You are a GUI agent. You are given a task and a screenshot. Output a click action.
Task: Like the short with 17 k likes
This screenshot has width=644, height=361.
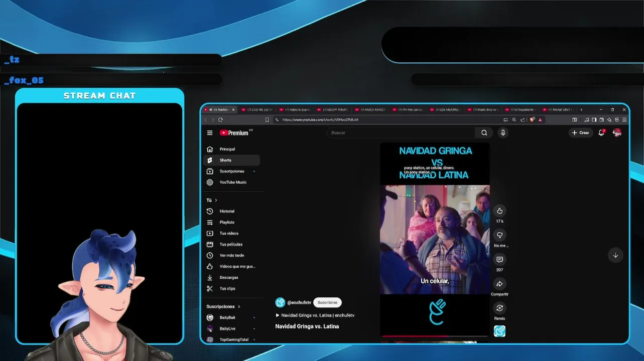pos(499,211)
